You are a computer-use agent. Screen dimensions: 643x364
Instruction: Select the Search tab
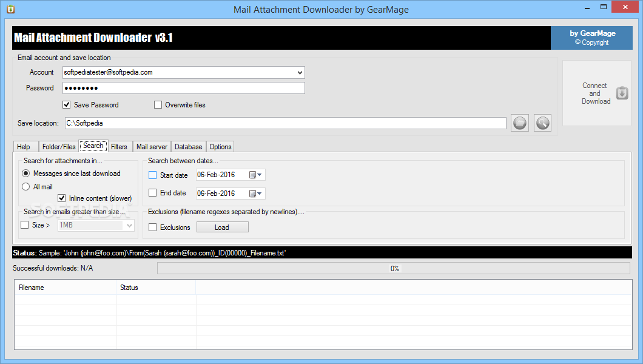pyautogui.click(x=93, y=146)
